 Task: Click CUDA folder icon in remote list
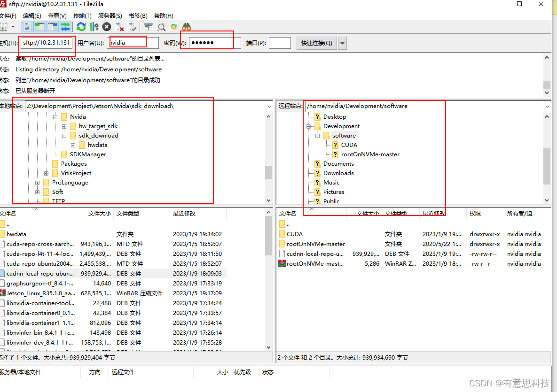(282, 234)
